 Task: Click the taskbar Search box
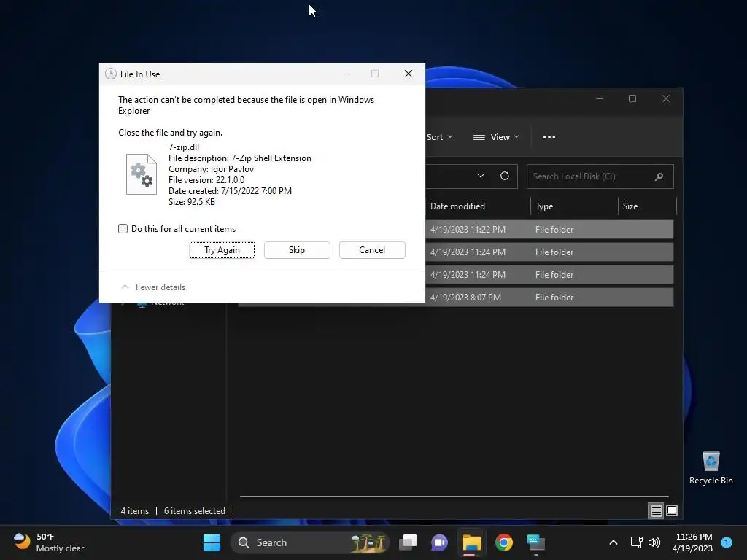[x=310, y=542]
